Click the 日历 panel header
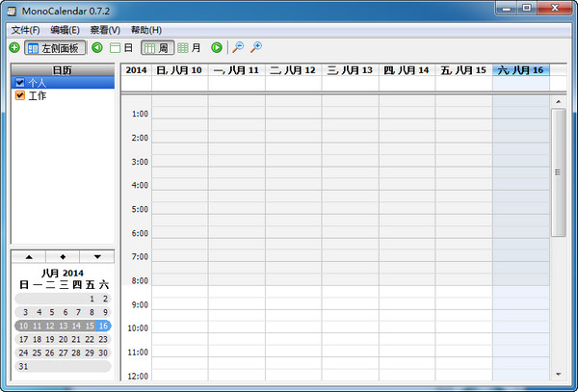The image size is (578, 392). point(63,70)
